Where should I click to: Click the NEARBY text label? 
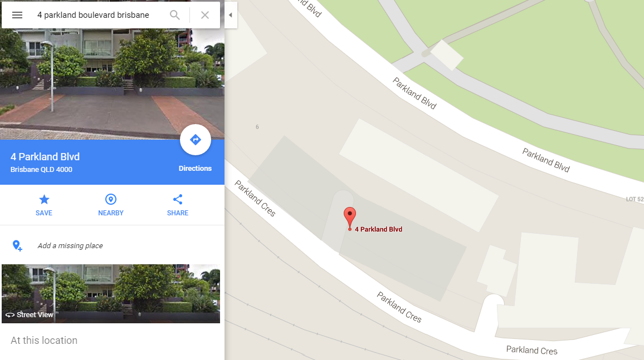pos(111,213)
